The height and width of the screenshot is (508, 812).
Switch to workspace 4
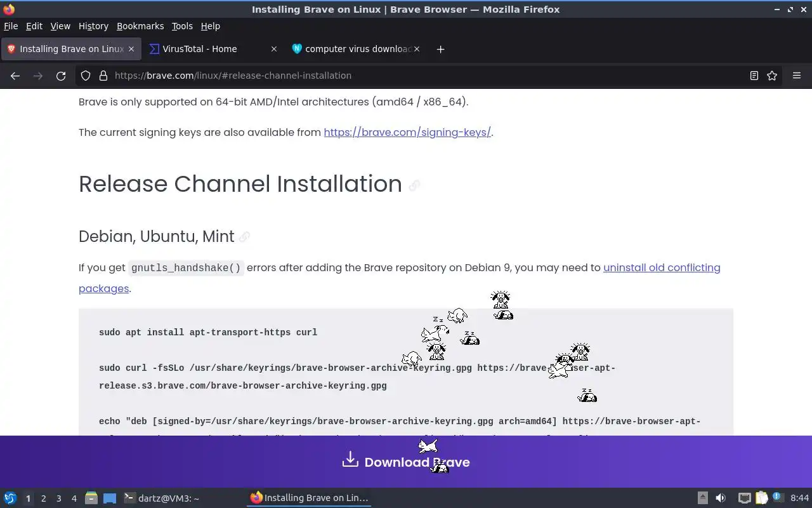pos(74,498)
